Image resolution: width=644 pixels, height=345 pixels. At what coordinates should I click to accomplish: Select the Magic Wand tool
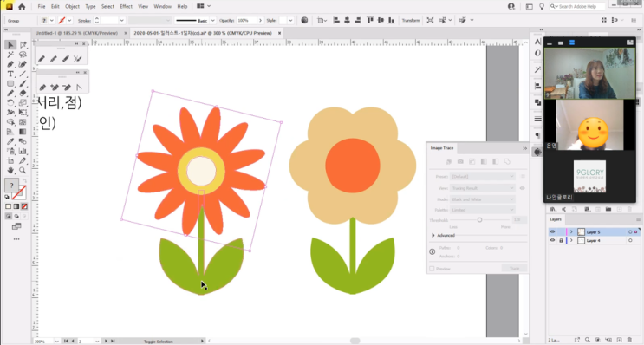tap(10, 55)
